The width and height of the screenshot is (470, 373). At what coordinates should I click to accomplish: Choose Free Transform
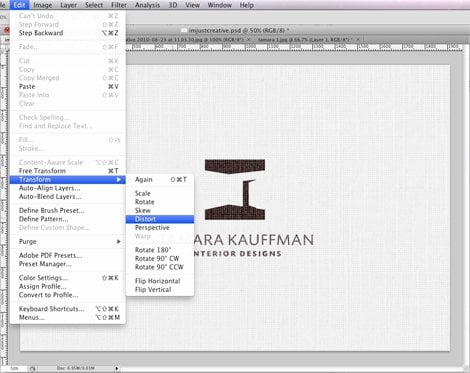coord(68,171)
